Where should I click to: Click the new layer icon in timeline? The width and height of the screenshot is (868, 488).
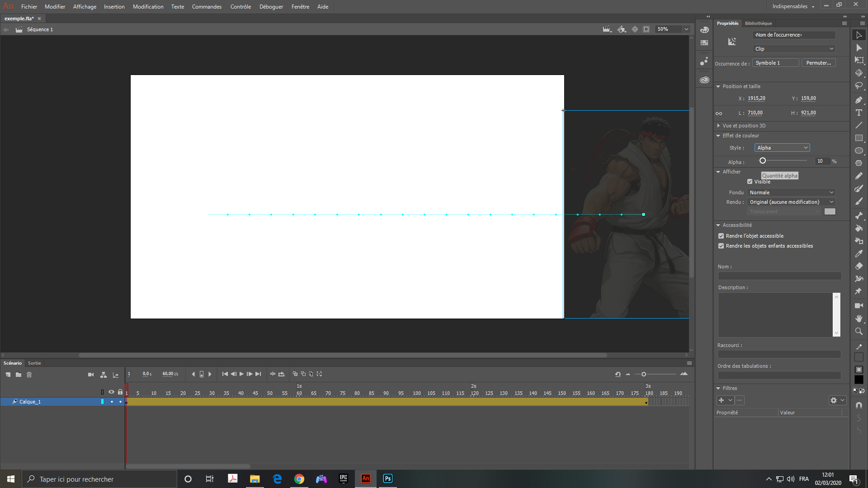(x=8, y=375)
